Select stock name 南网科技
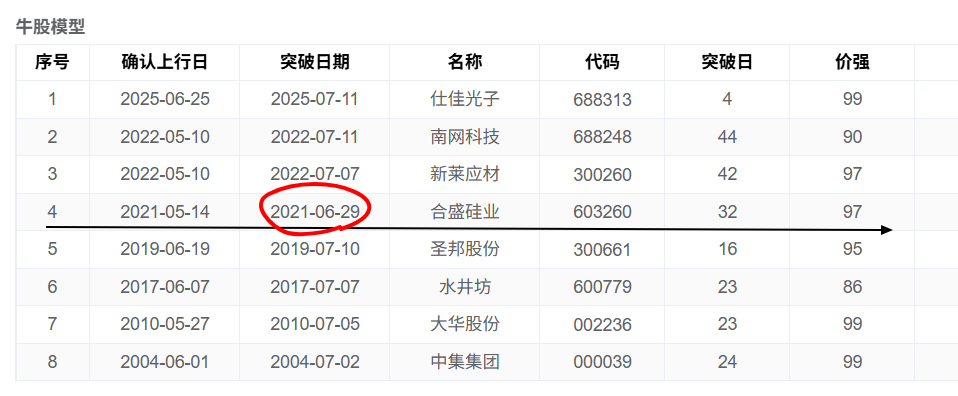This screenshot has height=396, width=958. tap(465, 136)
